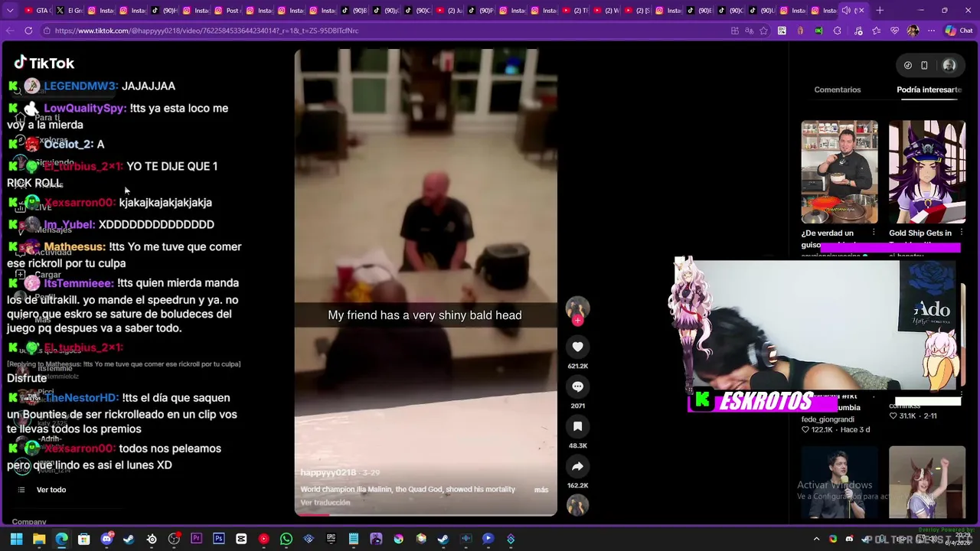Viewport: 980px width, 551px height.
Task: Open options for Gold Ship video
Action: (961, 233)
